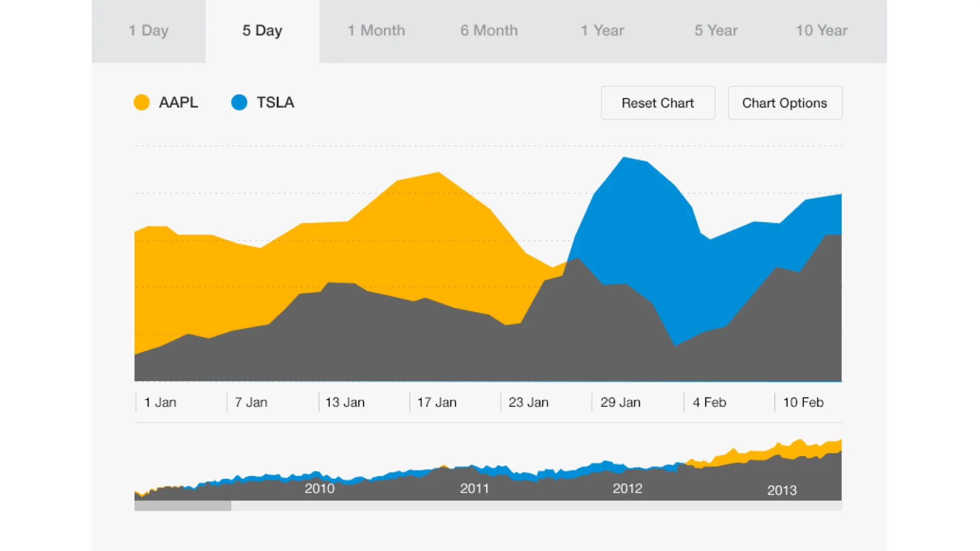Click the navigator scrollbar handle
Image resolution: width=980 pixels, height=551 pixels.
tap(183, 506)
